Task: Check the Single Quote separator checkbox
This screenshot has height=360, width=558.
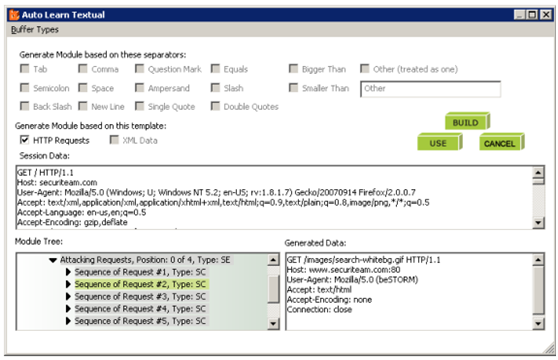Action: click(140, 106)
